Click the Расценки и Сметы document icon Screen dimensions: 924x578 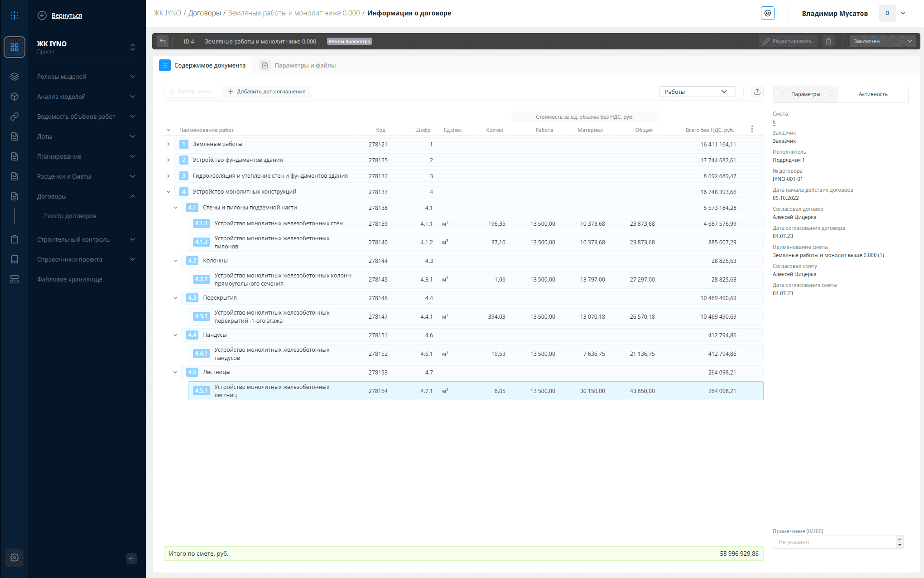coord(14,176)
